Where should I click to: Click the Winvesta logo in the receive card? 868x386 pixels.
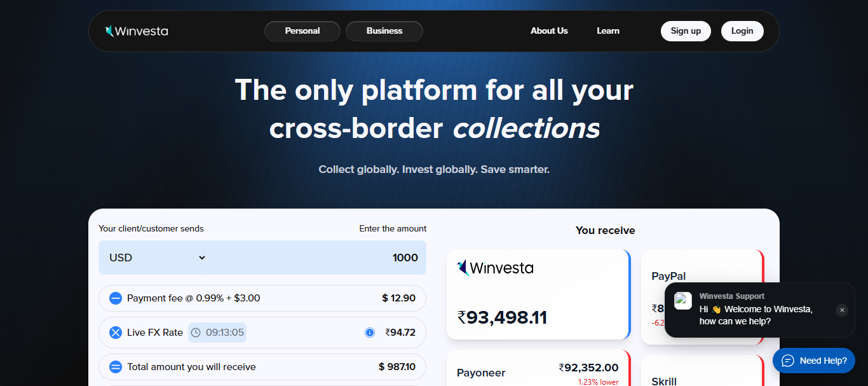[x=495, y=268]
